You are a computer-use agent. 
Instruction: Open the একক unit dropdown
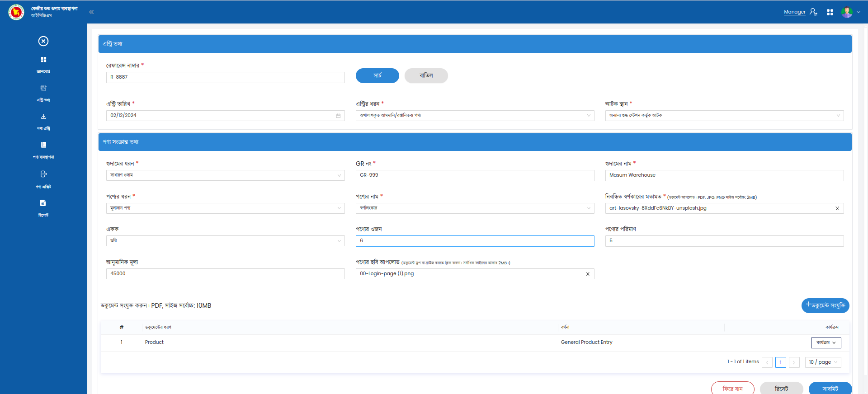(x=226, y=241)
